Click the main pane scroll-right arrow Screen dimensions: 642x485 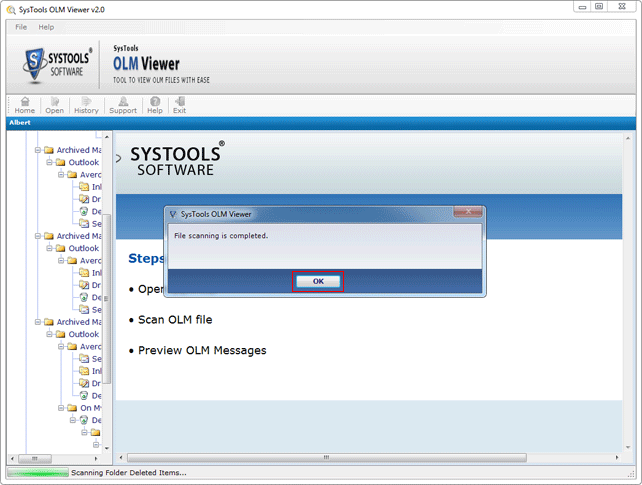(x=617, y=458)
